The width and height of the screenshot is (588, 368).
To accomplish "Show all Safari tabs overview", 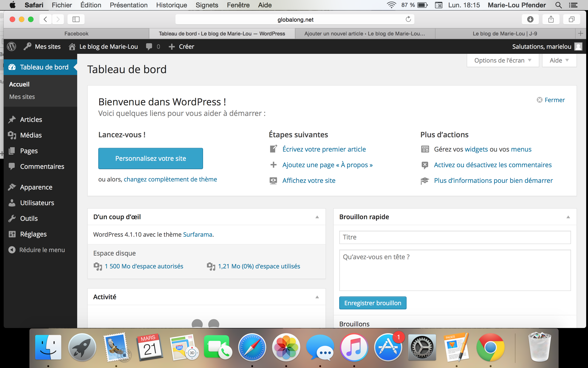I will pos(571,19).
